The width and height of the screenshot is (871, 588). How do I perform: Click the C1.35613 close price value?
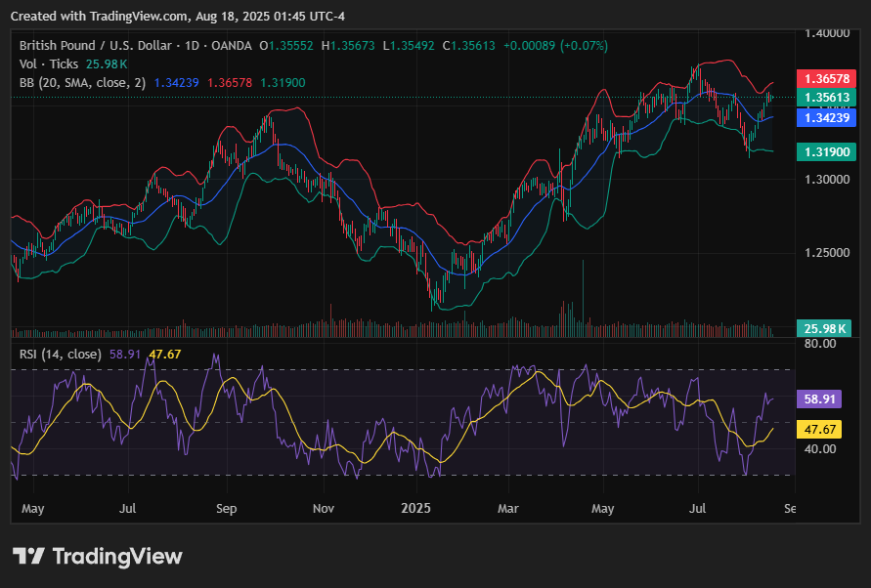(x=469, y=46)
